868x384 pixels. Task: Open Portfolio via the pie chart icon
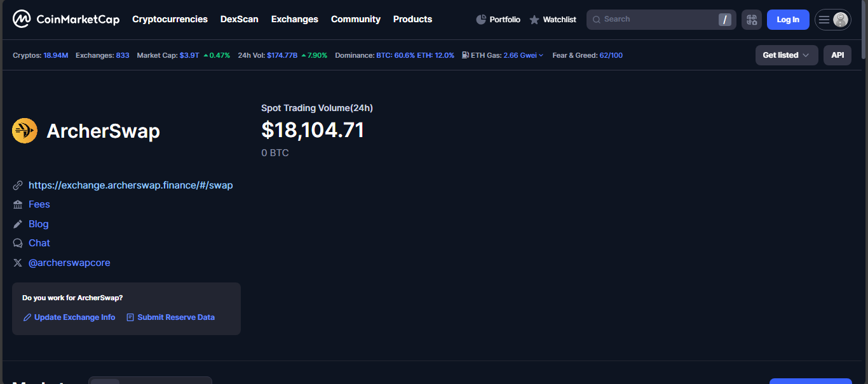coord(481,20)
